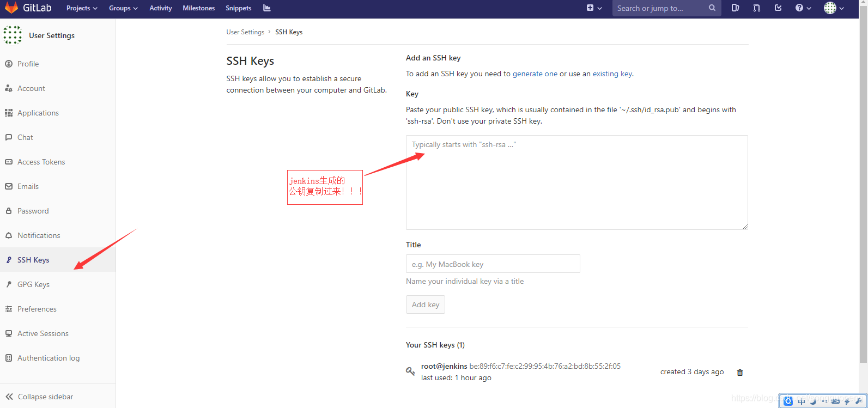Open the Projects dropdown menu

coord(82,8)
